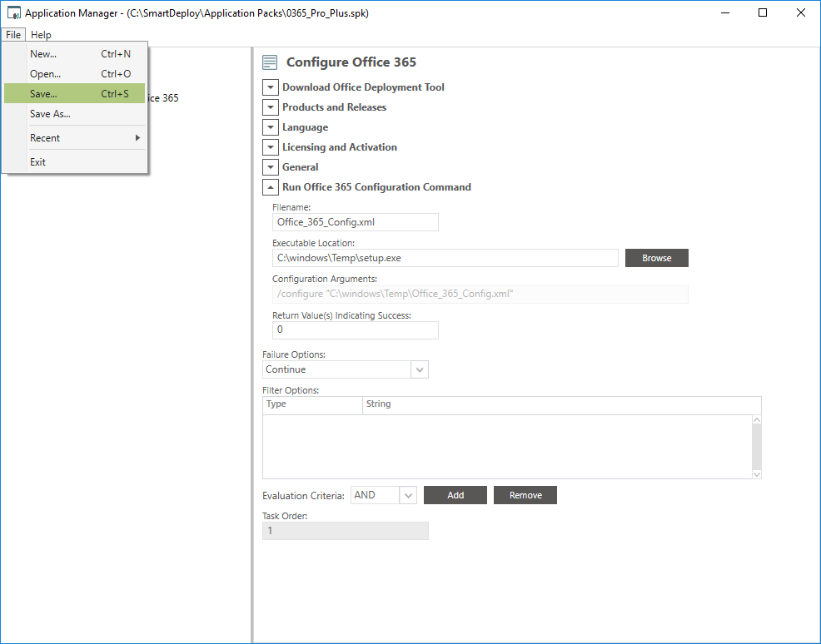
Task: Click the Filter Options list scrollbar down arrow
Action: pos(756,473)
